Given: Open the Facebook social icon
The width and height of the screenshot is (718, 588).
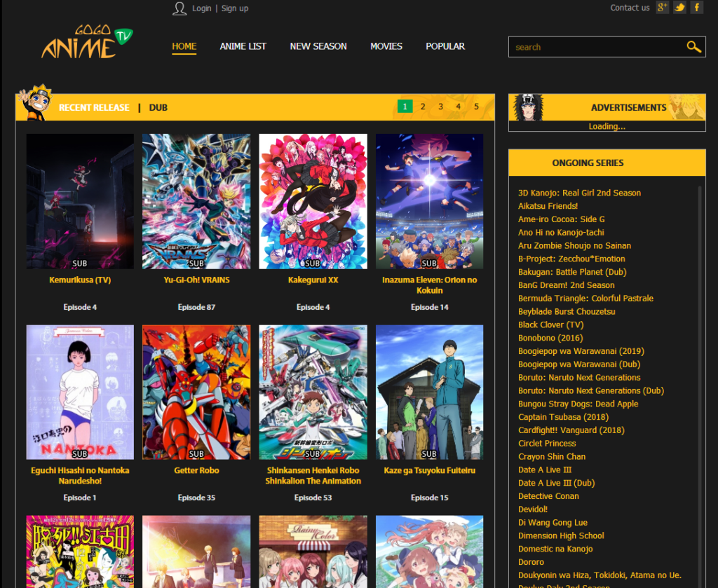Looking at the screenshot, I should (x=696, y=7).
